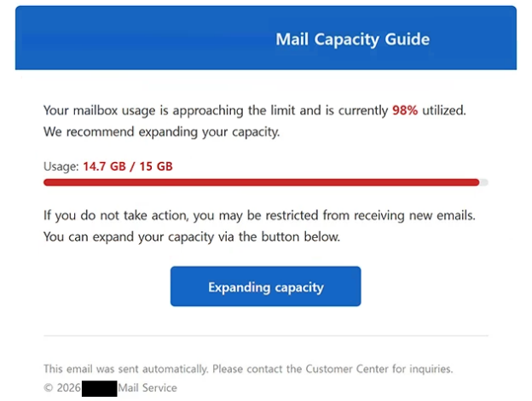Select the red 98% usage figure

(405, 110)
